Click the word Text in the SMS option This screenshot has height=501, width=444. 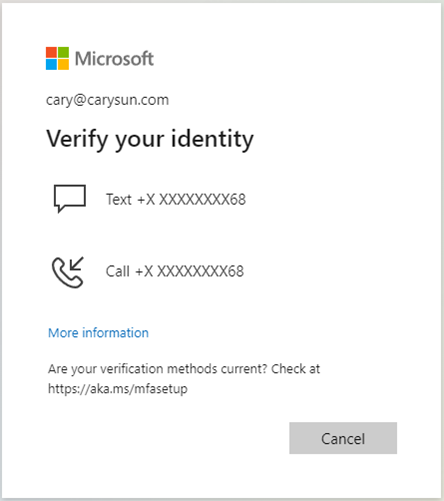coord(119,199)
